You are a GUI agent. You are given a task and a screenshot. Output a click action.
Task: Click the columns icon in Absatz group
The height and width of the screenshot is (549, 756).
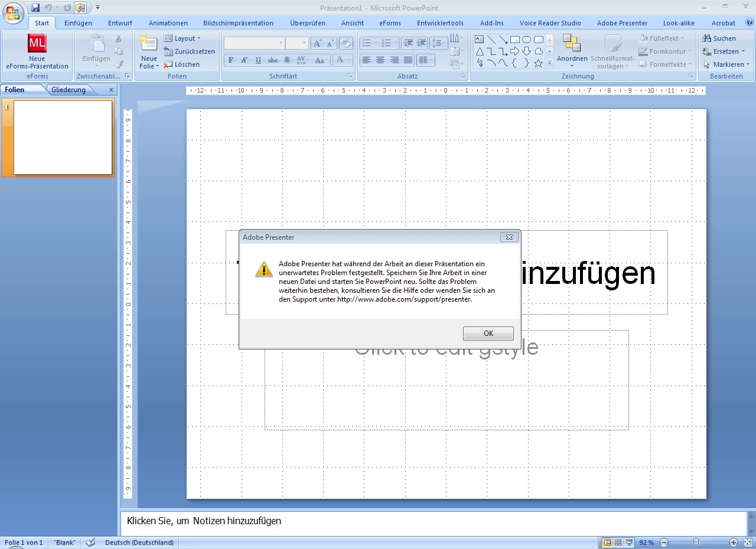coord(425,60)
